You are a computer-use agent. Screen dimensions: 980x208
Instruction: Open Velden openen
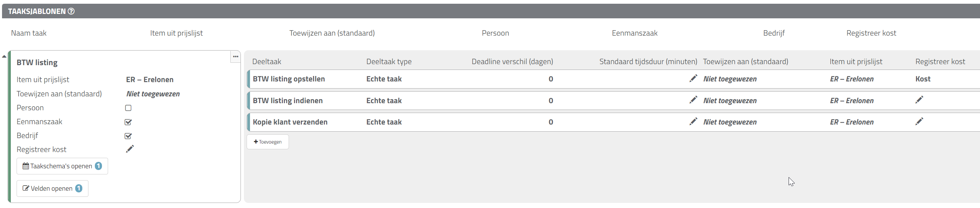tap(53, 189)
